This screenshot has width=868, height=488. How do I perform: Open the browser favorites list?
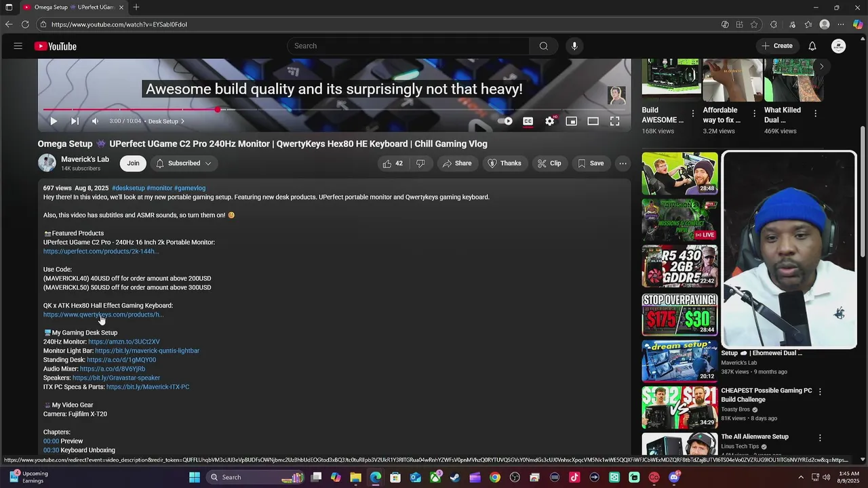(808, 24)
